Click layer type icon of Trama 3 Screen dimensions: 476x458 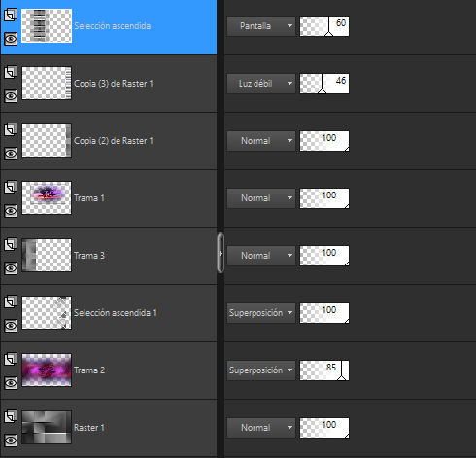[11, 244]
